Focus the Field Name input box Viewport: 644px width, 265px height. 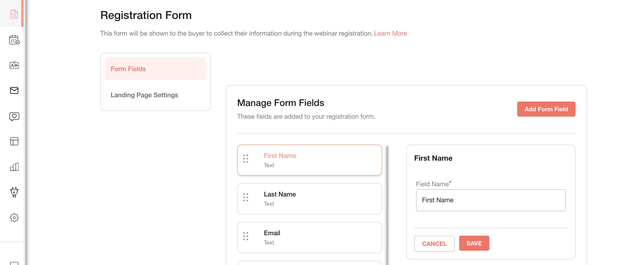(490, 200)
